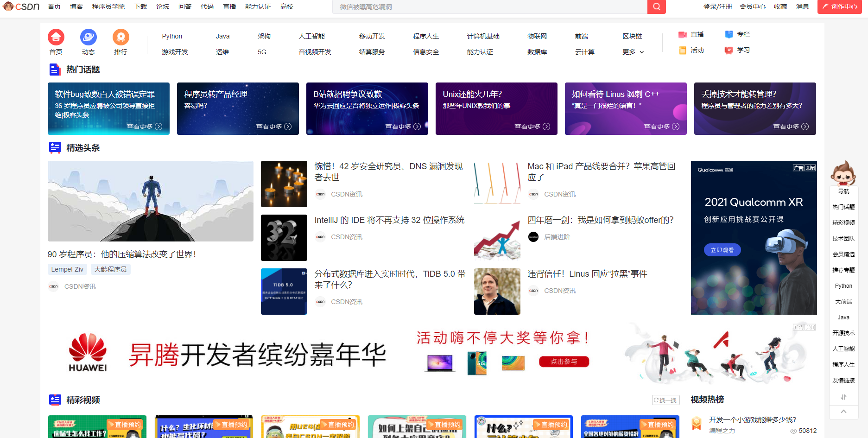Viewport: 868px width, 438px height.
Task: Click CSDN avatar under 90岁程序员 article
Action: pyautogui.click(x=53, y=286)
